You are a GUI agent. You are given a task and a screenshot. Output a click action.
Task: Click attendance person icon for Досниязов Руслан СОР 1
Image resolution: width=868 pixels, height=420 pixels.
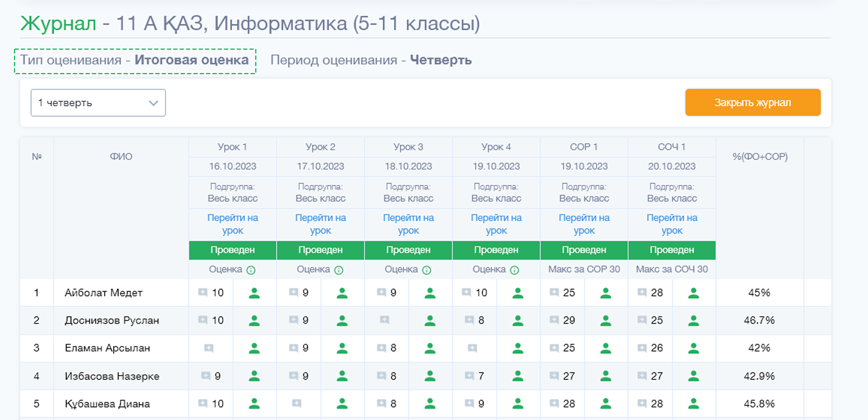[x=606, y=321]
